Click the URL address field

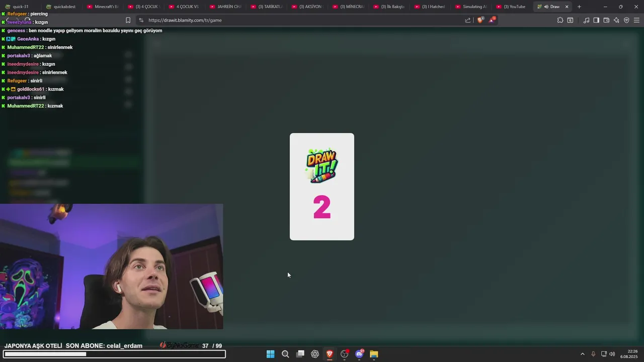point(302,20)
